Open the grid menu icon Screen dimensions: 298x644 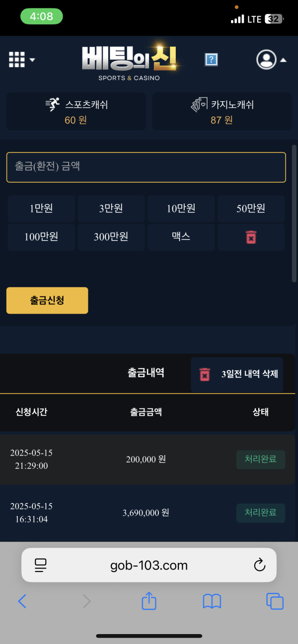pyautogui.click(x=17, y=60)
